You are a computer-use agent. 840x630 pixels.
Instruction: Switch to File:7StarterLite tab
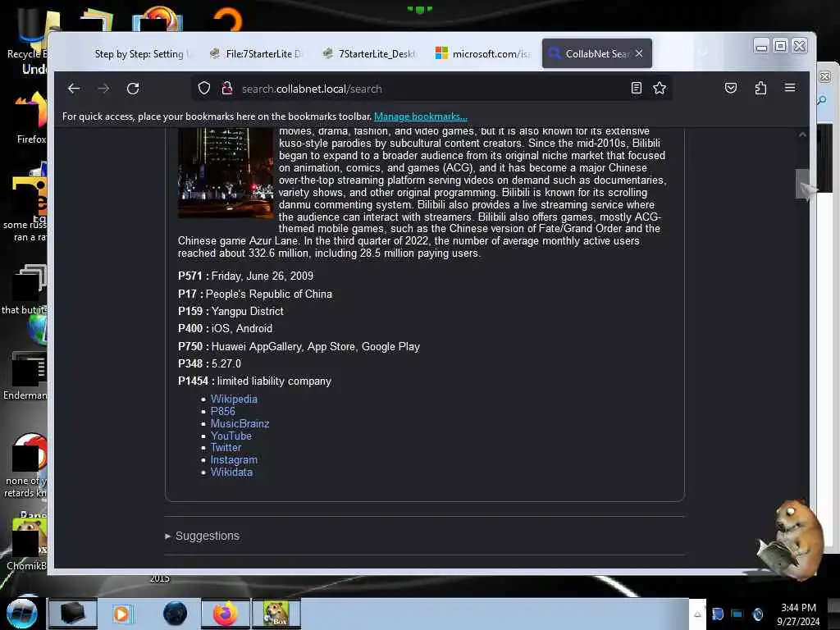(x=257, y=53)
